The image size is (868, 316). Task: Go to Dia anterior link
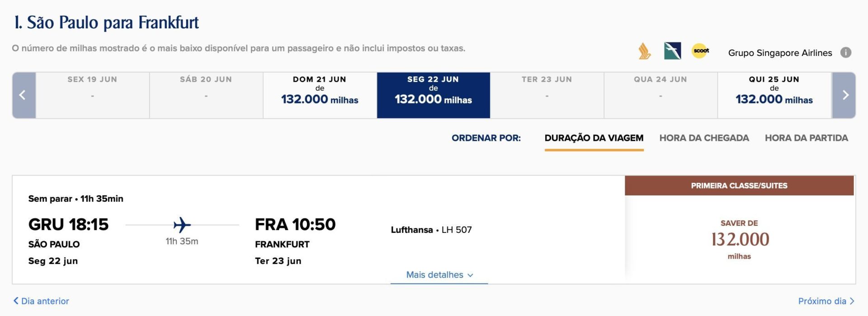pos(41,301)
